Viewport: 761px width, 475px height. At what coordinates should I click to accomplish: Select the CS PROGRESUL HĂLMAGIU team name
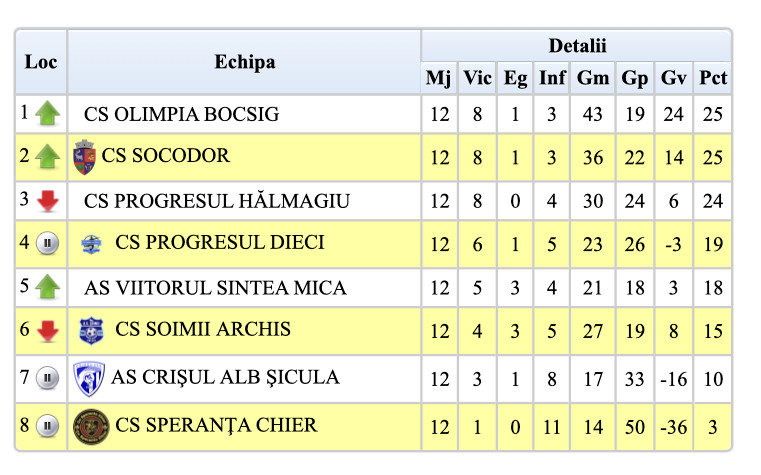(x=217, y=201)
